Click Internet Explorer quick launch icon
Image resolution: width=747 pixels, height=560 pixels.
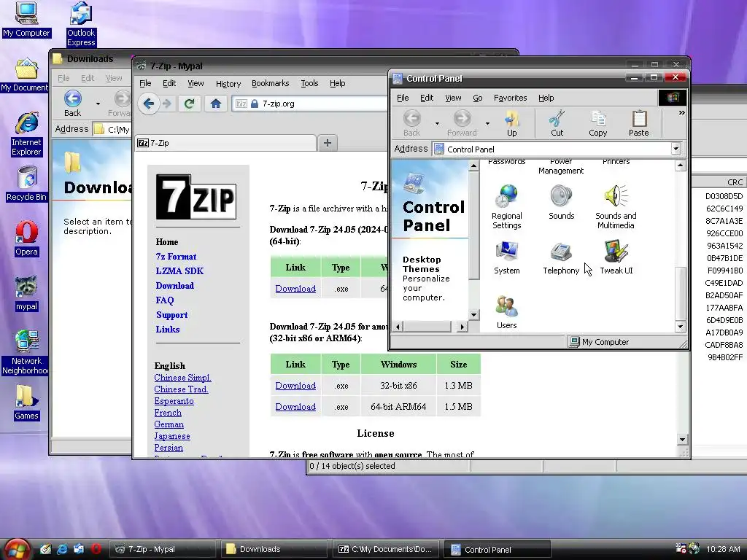pos(62,549)
